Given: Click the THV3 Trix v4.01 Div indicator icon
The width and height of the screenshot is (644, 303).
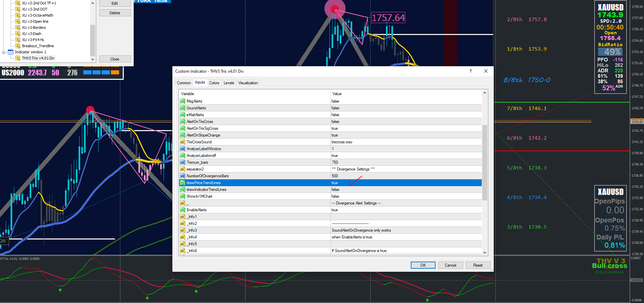Looking at the screenshot, I should tap(18, 58).
